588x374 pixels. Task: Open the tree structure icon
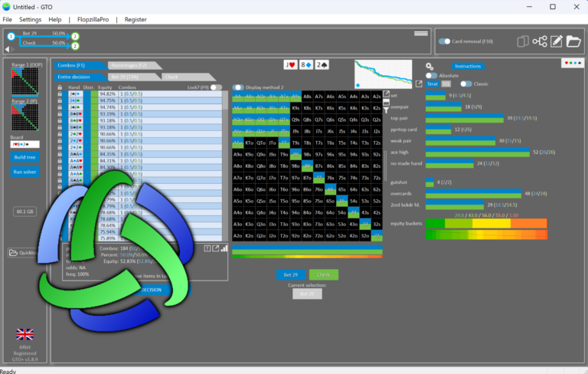(x=540, y=41)
